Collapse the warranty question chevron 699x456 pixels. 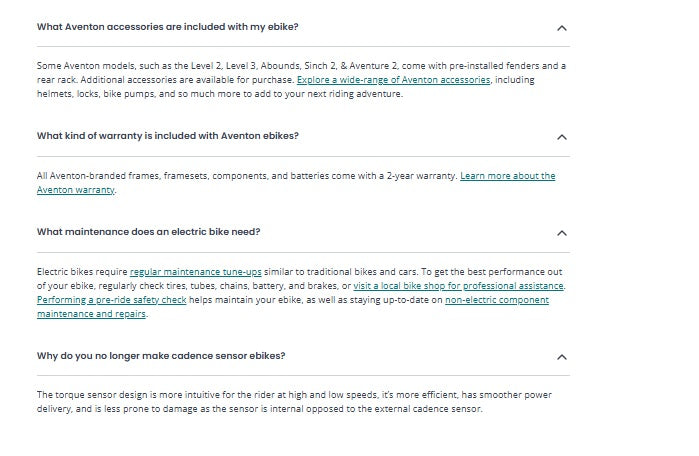click(561, 137)
